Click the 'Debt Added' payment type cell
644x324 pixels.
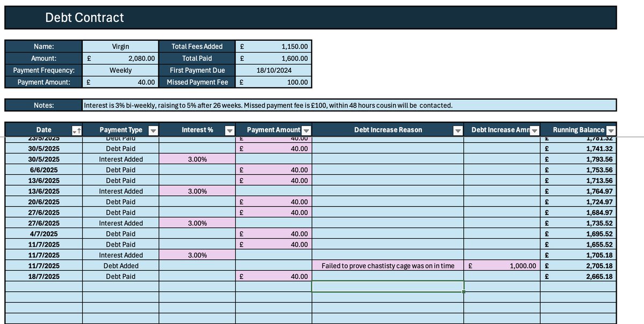coord(121,266)
